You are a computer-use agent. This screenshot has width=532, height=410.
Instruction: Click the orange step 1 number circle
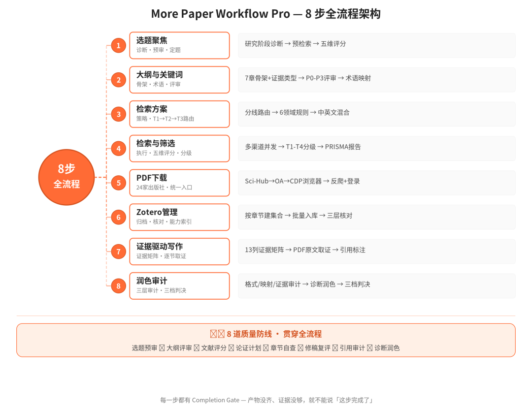pyautogui.click(x=118, y=45)
